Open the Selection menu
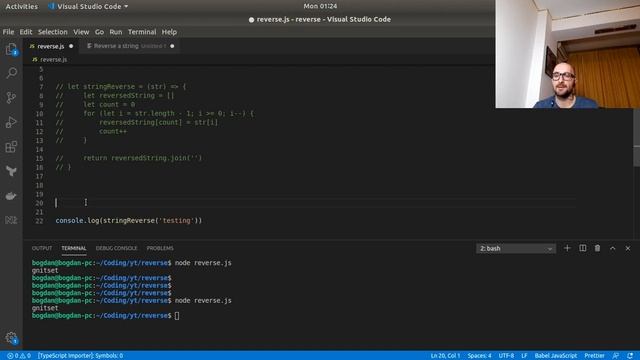Image resolution: width=640 pixels, height=360 pixels. coord(53,32)
